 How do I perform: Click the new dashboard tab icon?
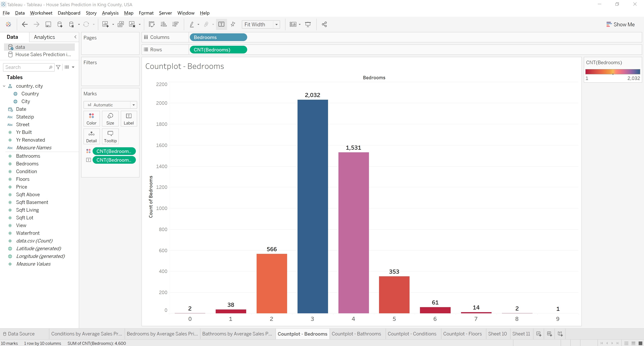pos(550,334)
